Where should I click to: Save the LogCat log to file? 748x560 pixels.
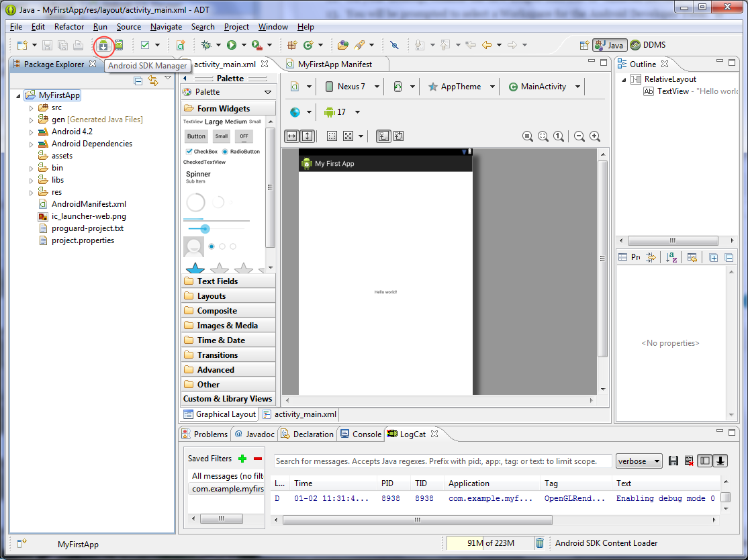[673, 461]
